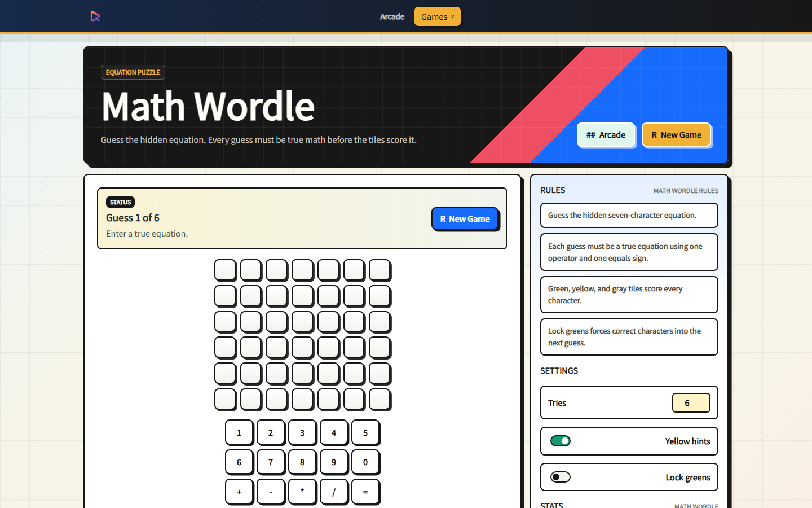Screen dimensions: 812x508
Task: Select the divide slash key
Action: click(x=334, y=492)
